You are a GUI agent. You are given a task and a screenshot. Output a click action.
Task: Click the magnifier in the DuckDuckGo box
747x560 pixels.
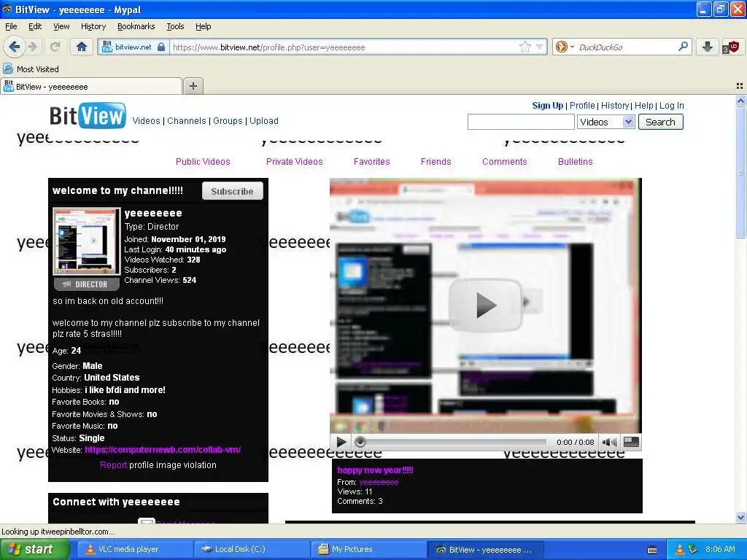click(683, 47)
